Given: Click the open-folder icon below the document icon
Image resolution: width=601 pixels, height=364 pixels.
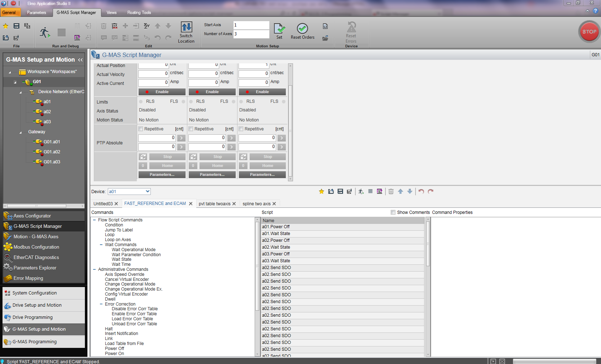Looking at the screenshot, I should click(x=325, y=38).
